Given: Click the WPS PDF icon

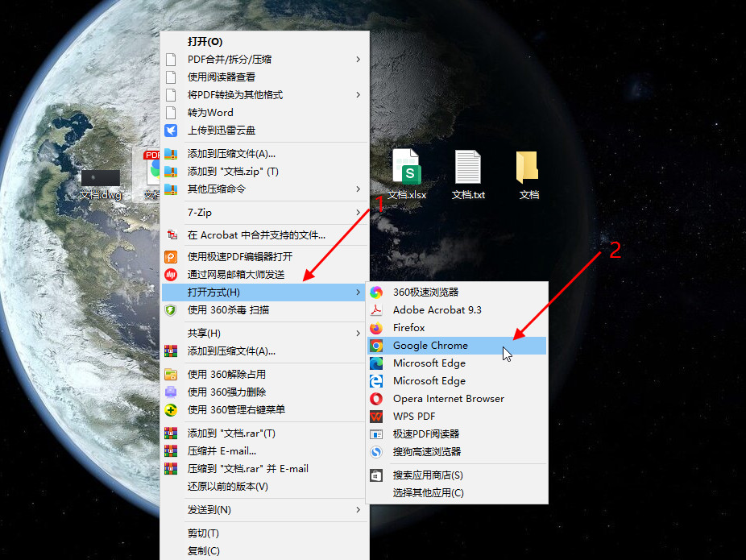Looking at the screenshot, I should pyautogui.click(x=376, y=417).
